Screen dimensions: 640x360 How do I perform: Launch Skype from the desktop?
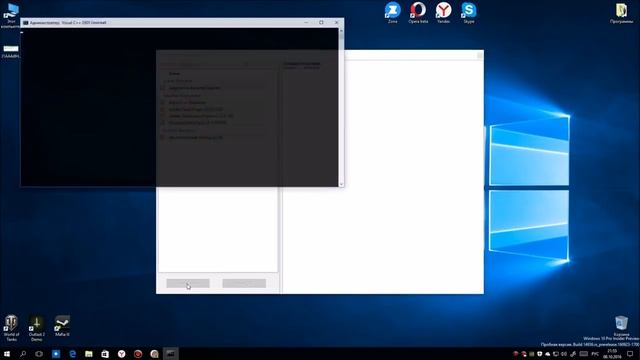pyautogui.click(x=469, y=12)
